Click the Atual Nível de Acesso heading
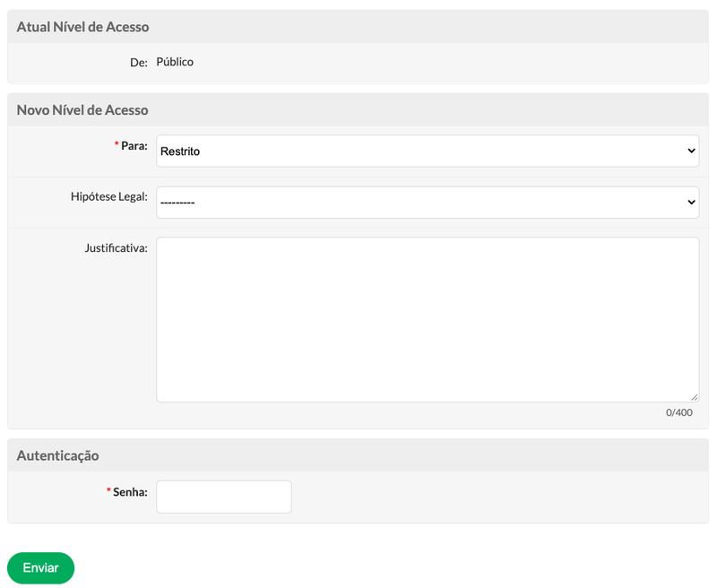 tap(82, 27)
